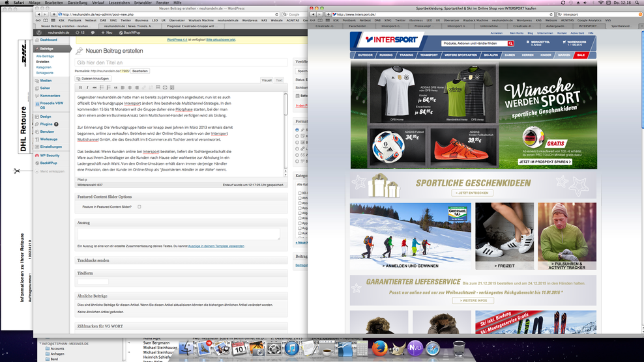Open Firefox from the Dock
The height and width of the screenshot is (362, 644).
[379, 348]
